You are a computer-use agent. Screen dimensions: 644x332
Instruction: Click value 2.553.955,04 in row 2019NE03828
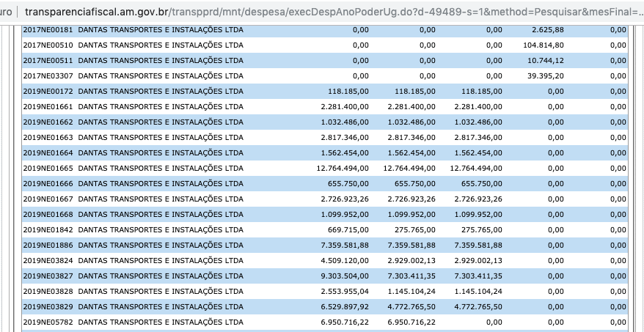[345, 292]
